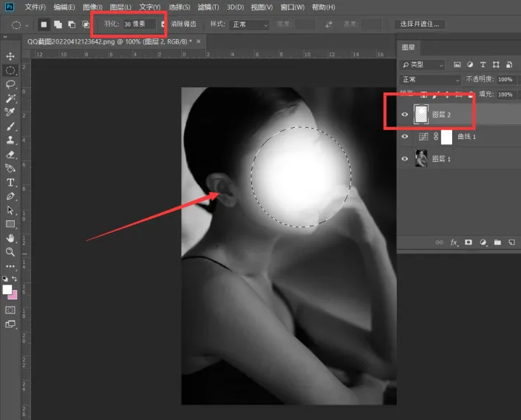
Task: Select the Eyedropper tool
Action: (x=10, y=112)
